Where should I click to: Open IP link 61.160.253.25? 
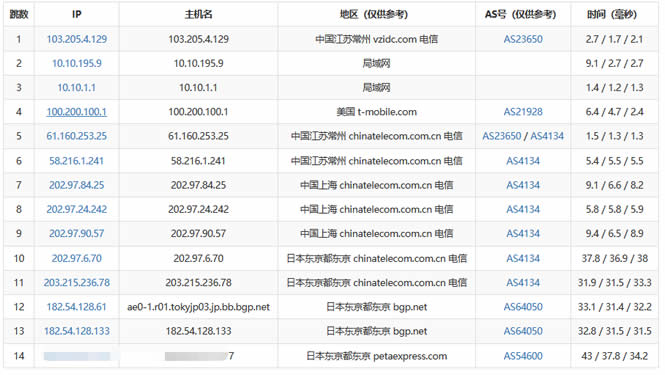[x=77, y=136]
